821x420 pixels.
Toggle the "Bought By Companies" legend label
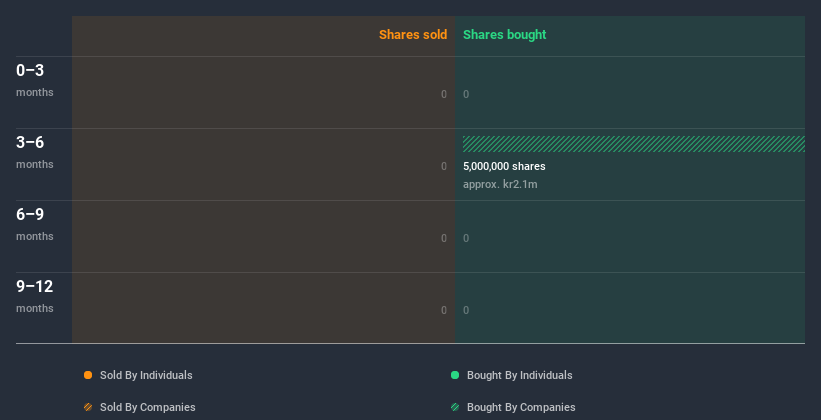coord(521,407)
